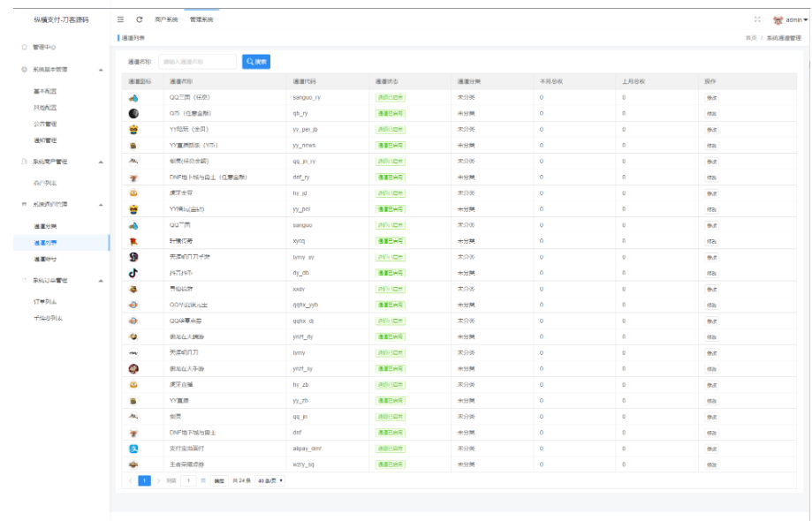Open 基本配置 in the sidebar menu
Viewport: 812px width, 521px height.
coord(45,91)
